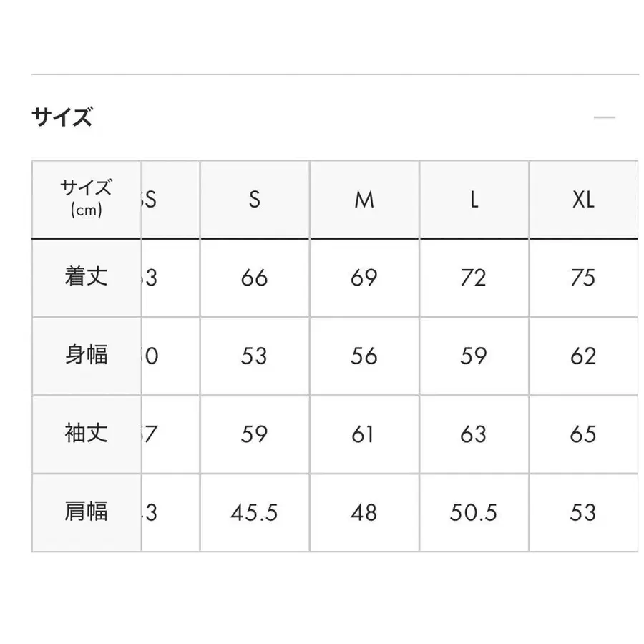Select the 69 cell under size M

pyautogui.click(x=363, y=278)
